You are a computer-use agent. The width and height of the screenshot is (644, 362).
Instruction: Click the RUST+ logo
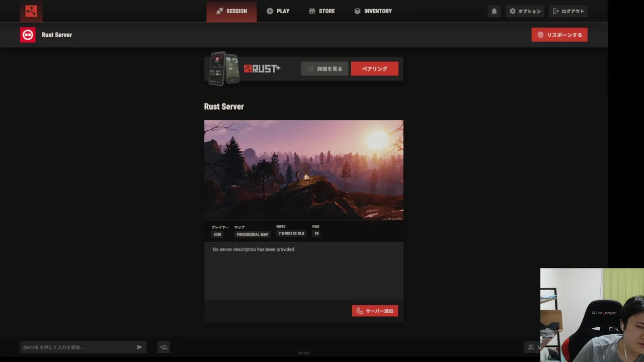point(262,69)
